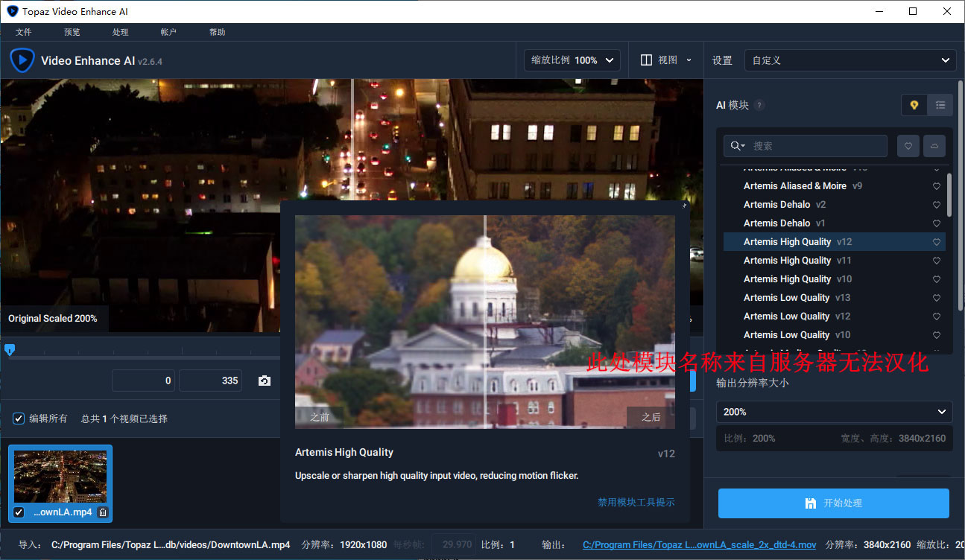Screen dimensions: 965x560
Task: Select the DowntownLA.mp4 video thumbnail
Action: [60, 476]
